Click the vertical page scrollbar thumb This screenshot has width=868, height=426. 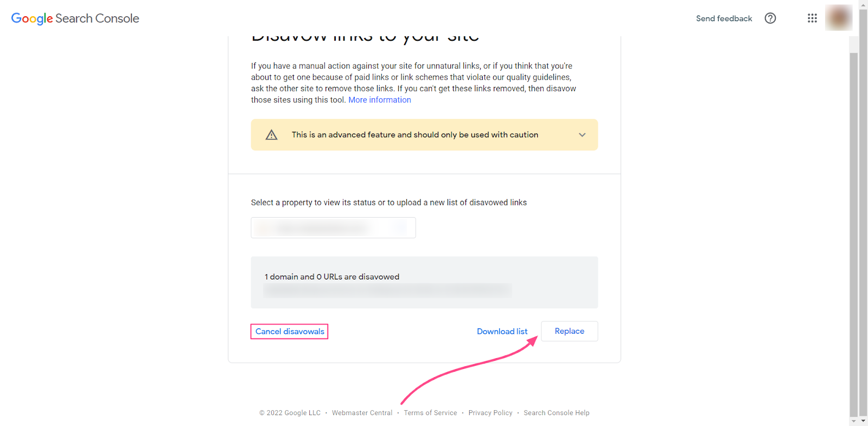pos(854,233)
